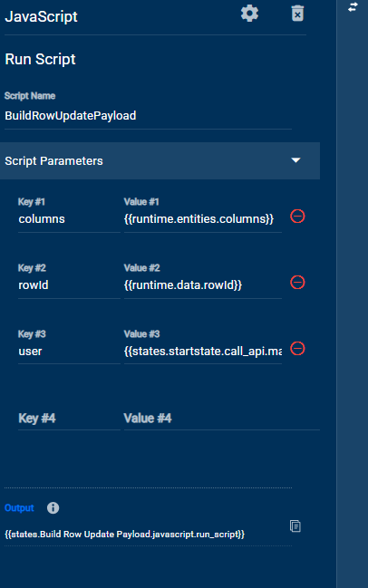Click the Value #3 field with states.startstate
The height and width of the screenshot is (588, 368).
(203, 351)
